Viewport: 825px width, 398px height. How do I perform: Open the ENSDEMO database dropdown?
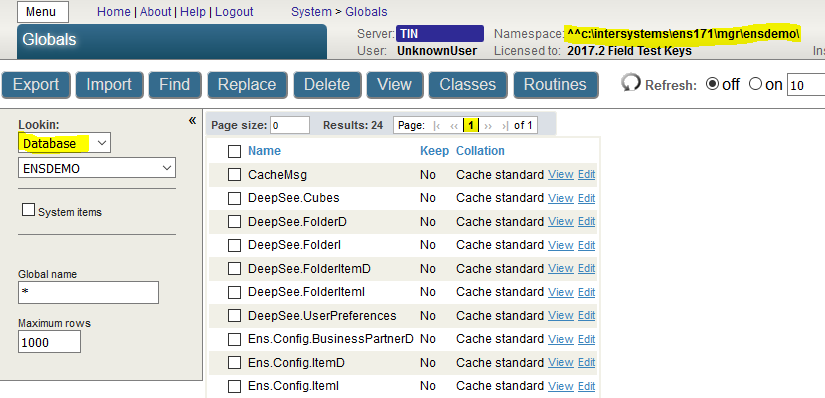click(97, 168)
